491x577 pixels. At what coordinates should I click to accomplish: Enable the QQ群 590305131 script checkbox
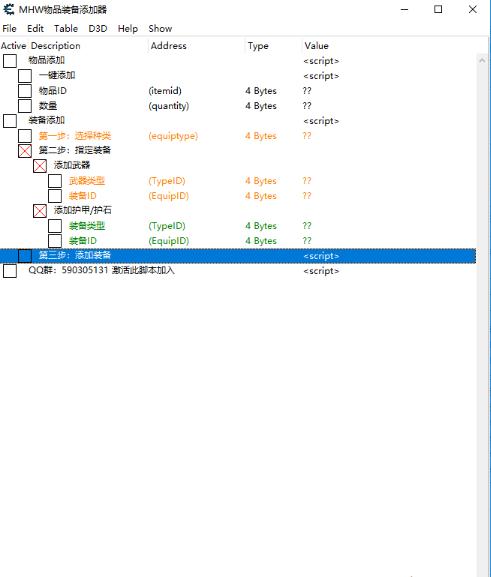pyautogui.click(x=10, y=271)
